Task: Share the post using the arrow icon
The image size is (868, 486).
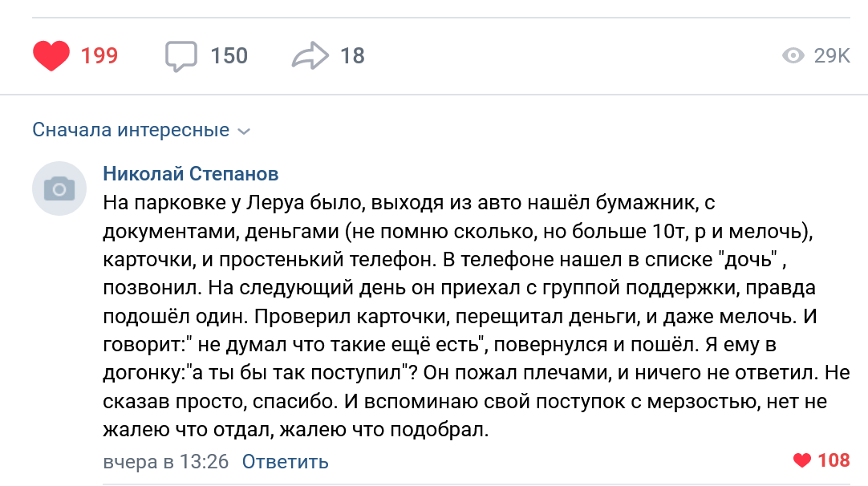Action: [x=310, y=56]
